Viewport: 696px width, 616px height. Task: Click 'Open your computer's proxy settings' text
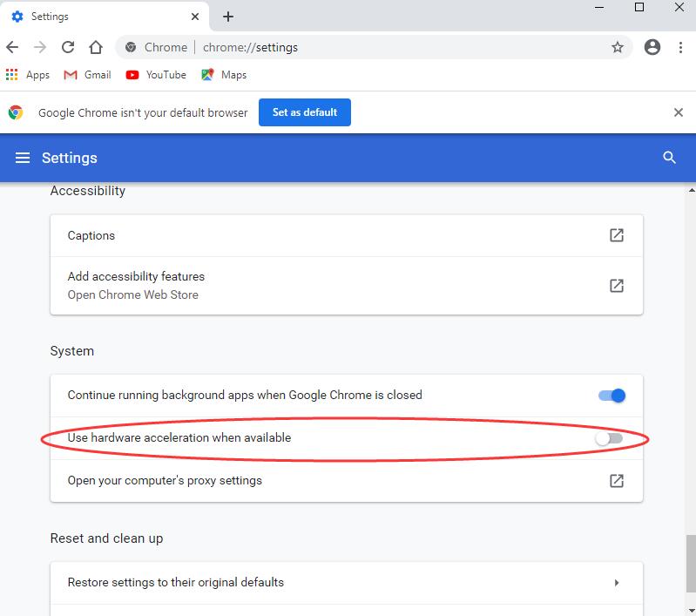pyautogui.click(x=165, y=481)
